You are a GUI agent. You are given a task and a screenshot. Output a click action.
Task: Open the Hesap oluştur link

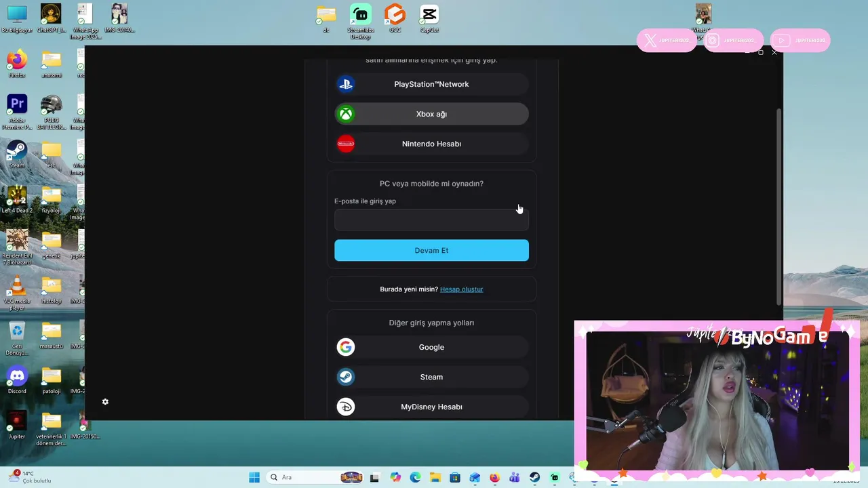[x=461, y=289]
